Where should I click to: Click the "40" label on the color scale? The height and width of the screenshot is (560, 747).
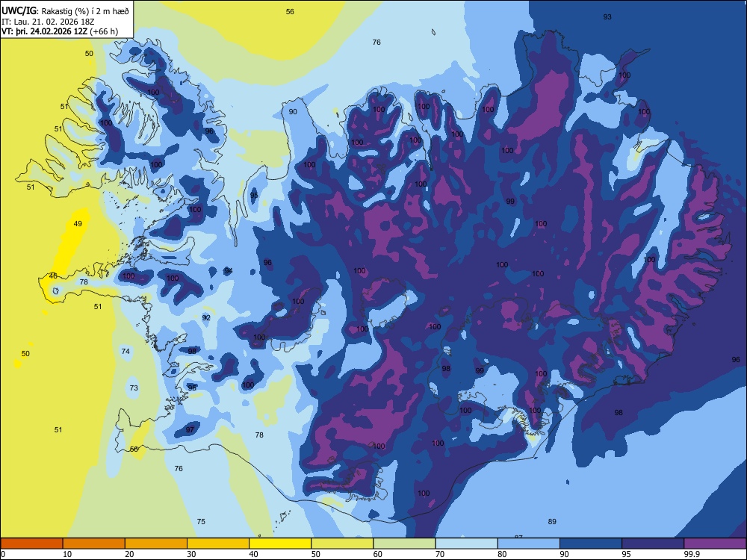(254, 554)
